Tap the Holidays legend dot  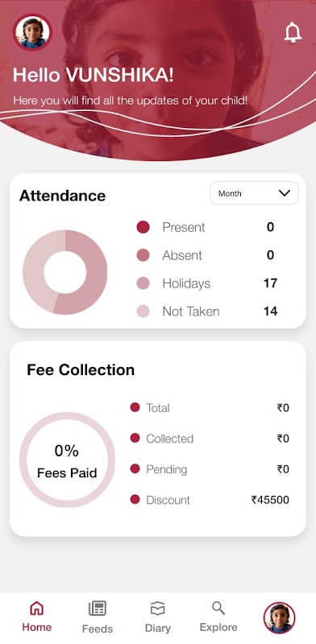(x=143, y=283)
